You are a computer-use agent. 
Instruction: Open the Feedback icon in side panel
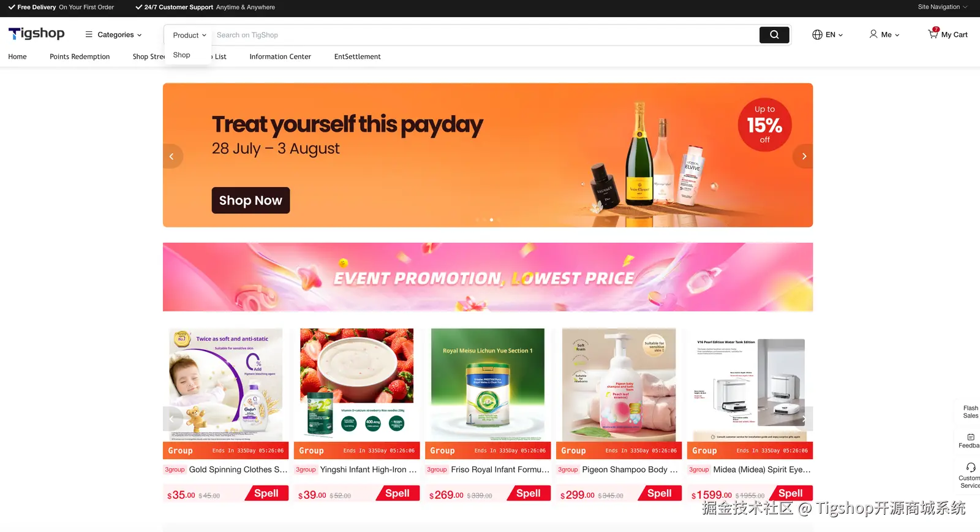point(971,437)
